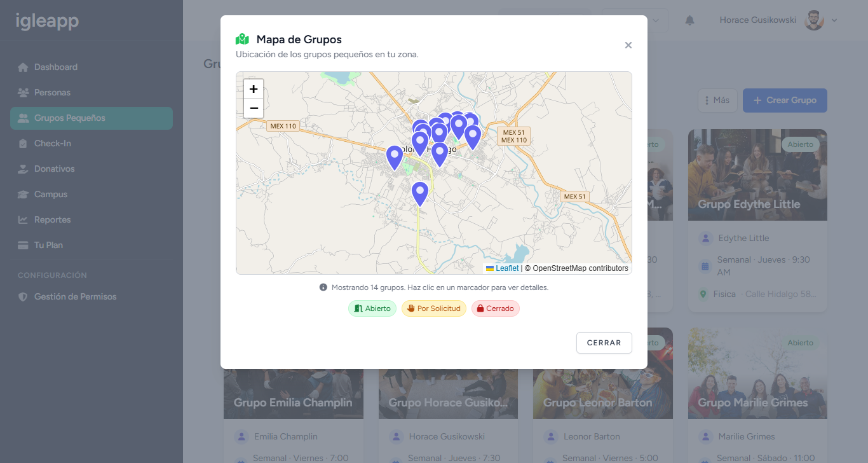Click the green map icon in dialog title

242,39
